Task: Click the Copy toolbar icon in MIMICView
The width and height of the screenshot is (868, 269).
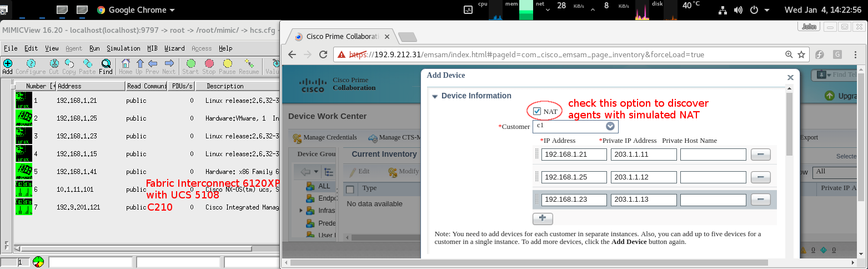Action: click(69, 67)
